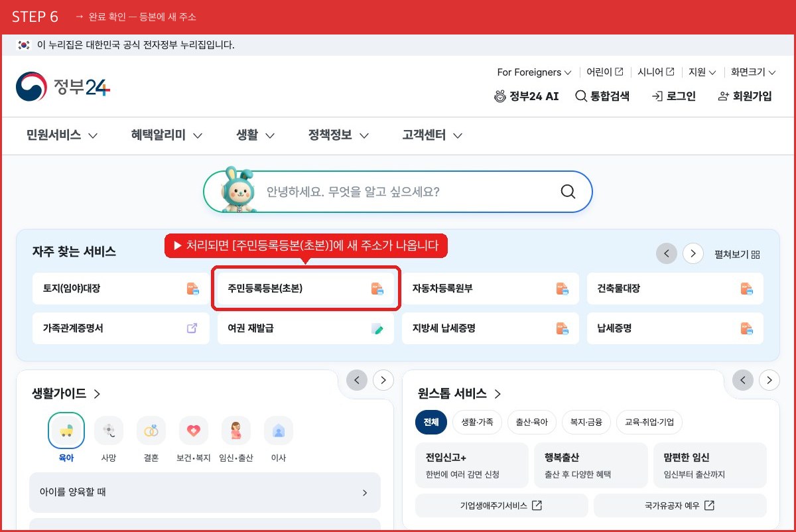This screenshot has height=532, width=796.
Task: Click the bunny mascot in search bar
Action: click(238, 190)
